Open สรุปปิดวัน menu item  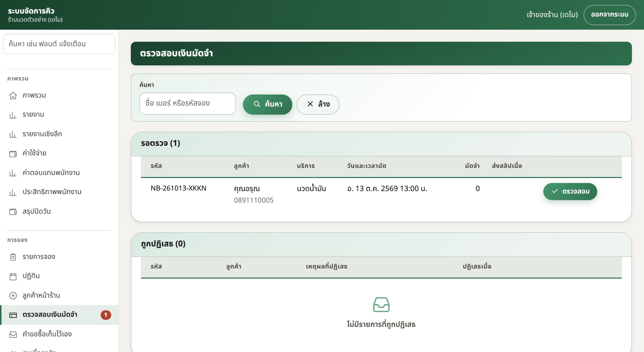(59, 212)
